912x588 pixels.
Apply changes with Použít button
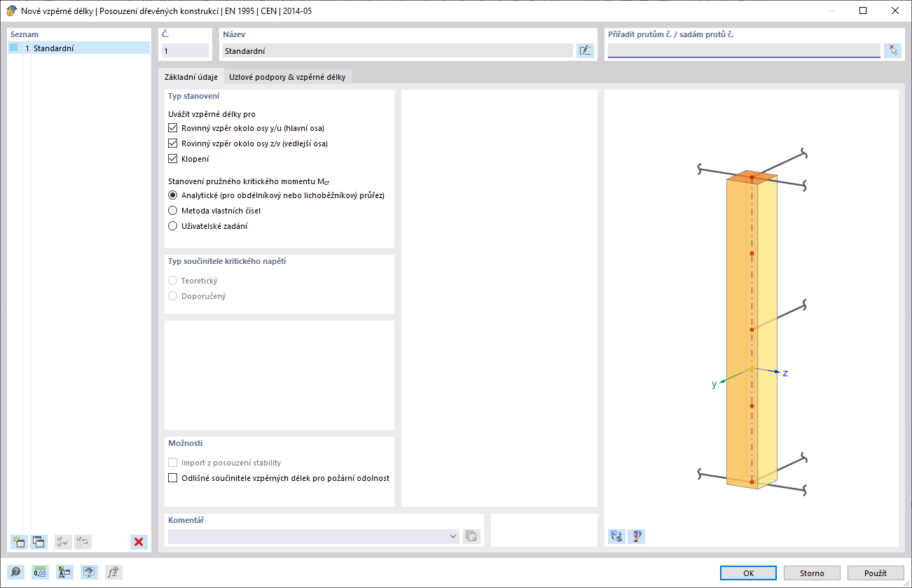click(876, 573)
